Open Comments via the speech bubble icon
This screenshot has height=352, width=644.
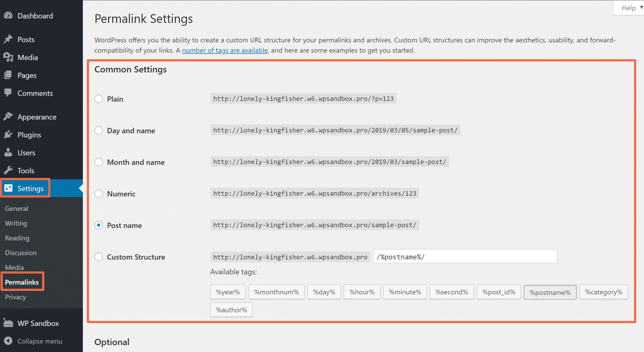click(x=8, y=93)
